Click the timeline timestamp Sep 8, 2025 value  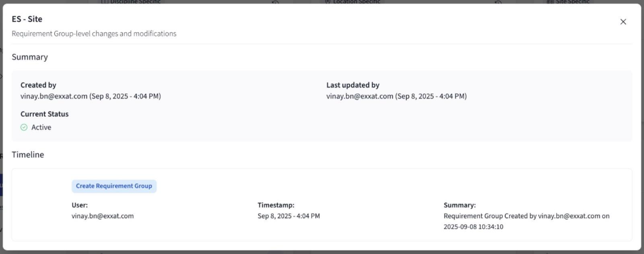pos(289,216)
